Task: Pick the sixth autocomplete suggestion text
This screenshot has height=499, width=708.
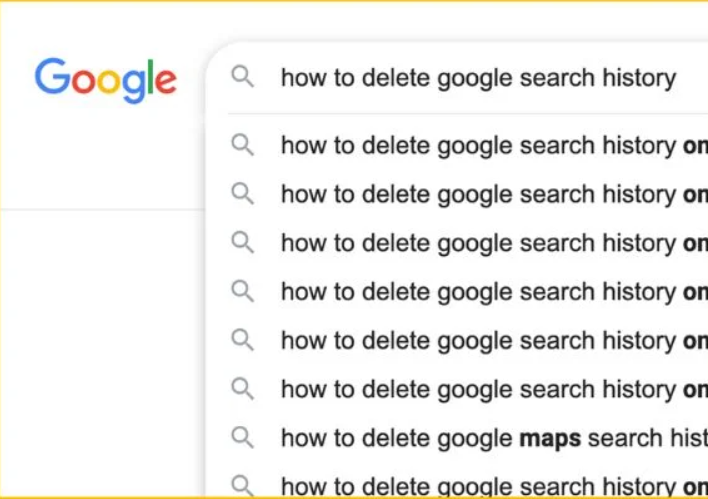Action: [x=494, y=390]
